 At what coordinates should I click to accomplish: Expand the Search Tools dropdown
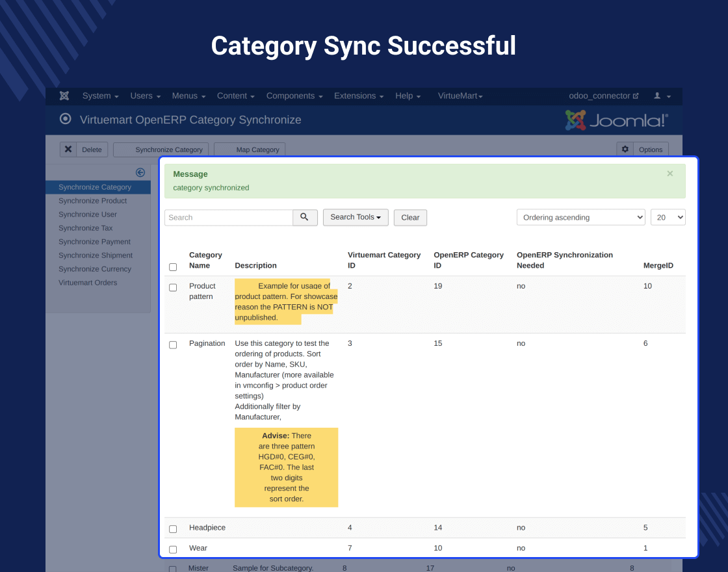tap(356, 217)
